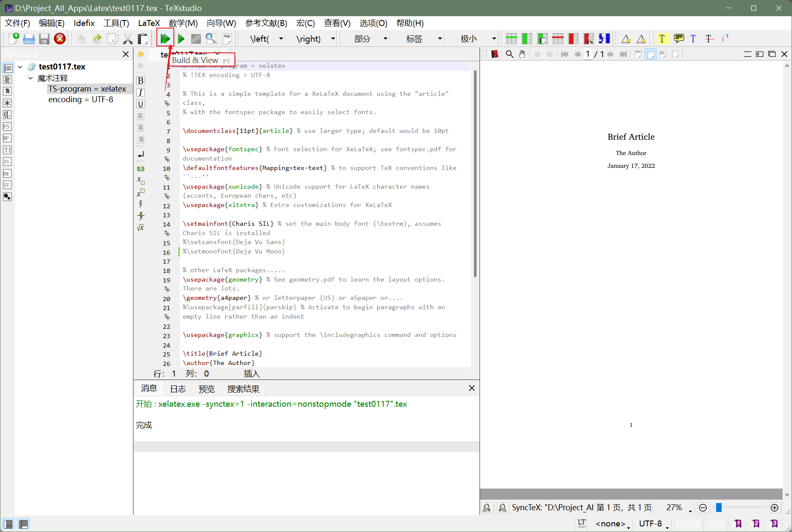The width and height of the screenshot is (792, 532).
Task: Click the magnifier search icon above the PDF
Action: click(509, 54)
